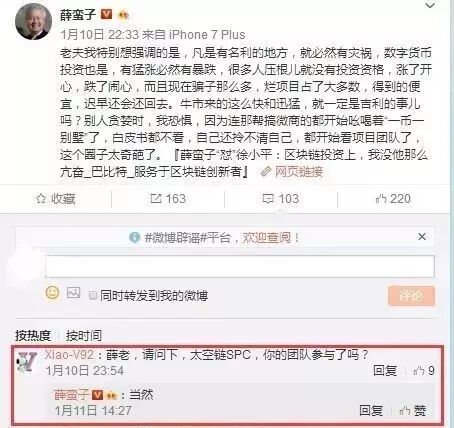Image resolution: width=454 pixels, height=428 pixels.
Task: Sort comments with the 按热度 tab
Action: [x=33, y=335]
